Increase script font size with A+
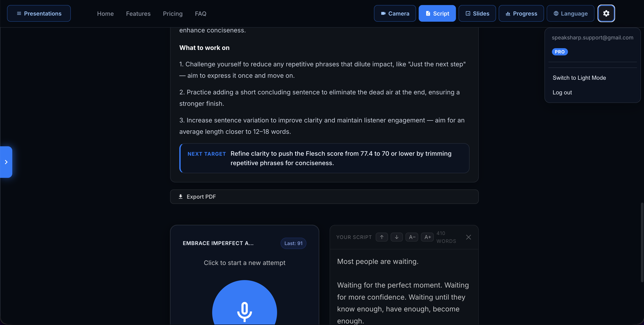The width and height of the screenshot is (644, 325). click(x=427, y=237)
